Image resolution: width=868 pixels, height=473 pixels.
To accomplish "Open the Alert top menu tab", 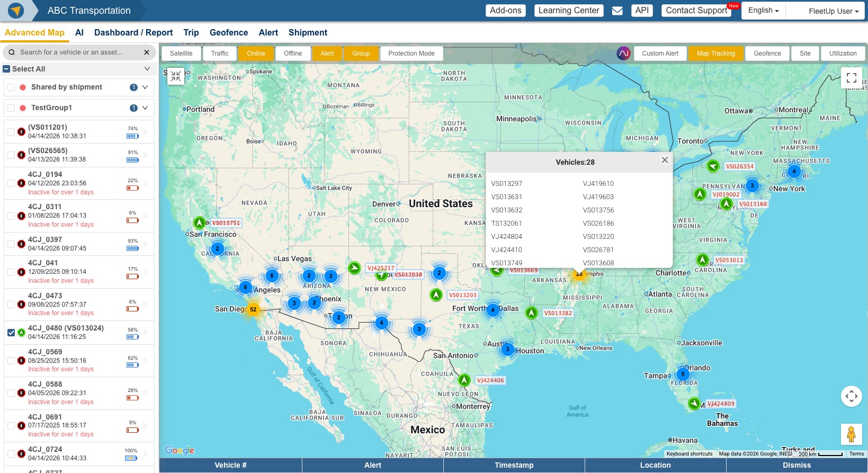I will pyautogui.click(x=269, y=32).
